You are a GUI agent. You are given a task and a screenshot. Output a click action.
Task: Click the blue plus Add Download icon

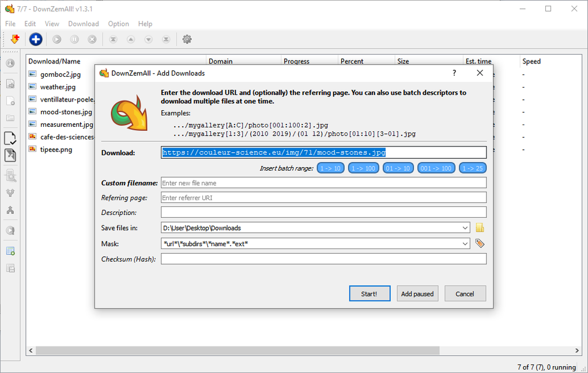36,39
